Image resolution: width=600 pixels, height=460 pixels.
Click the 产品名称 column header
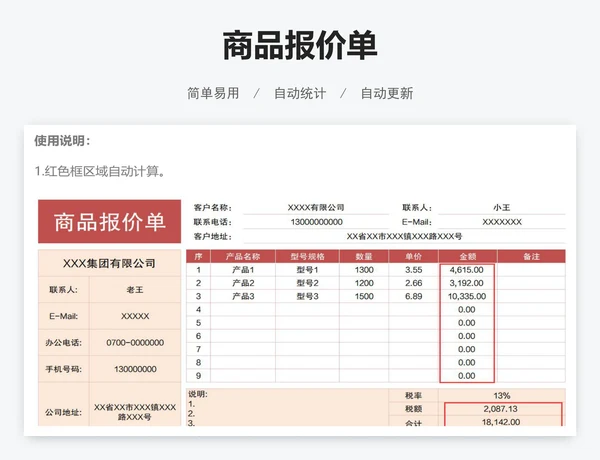243,256
